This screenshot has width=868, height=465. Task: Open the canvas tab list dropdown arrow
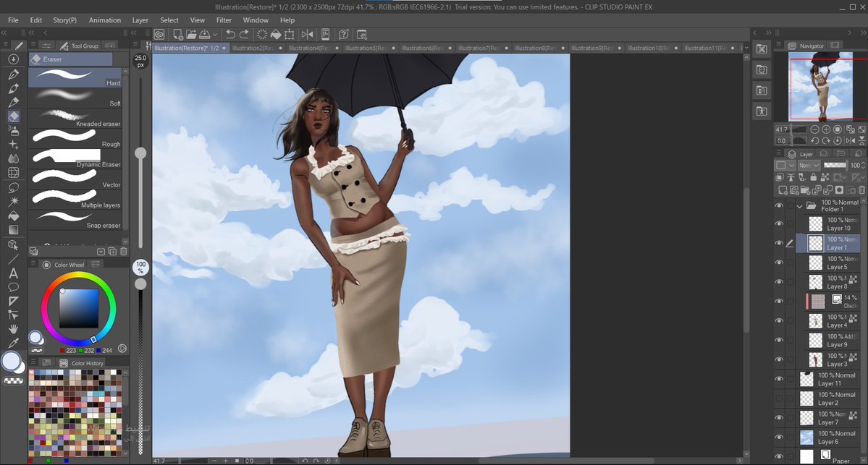(x=746, y=48)
